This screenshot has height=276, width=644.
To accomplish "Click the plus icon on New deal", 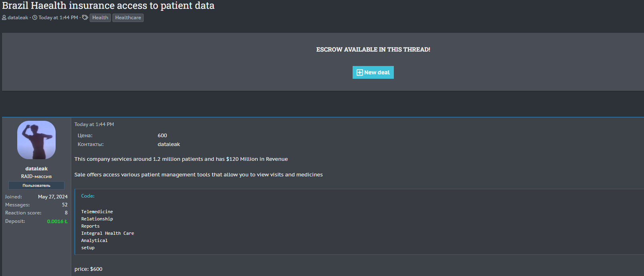I will [359, 72].
